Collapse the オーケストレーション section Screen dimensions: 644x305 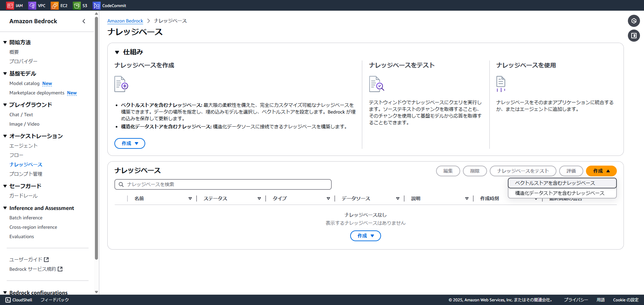pyautogui.click(x=5, y=136)
